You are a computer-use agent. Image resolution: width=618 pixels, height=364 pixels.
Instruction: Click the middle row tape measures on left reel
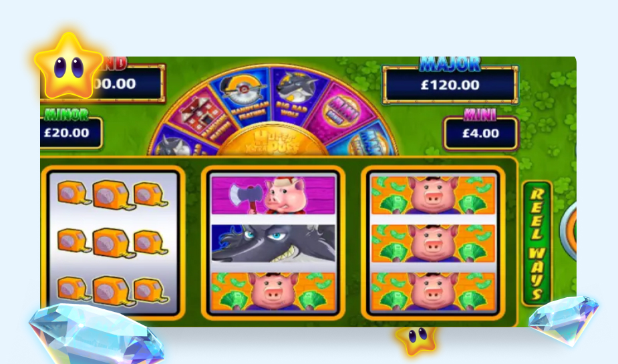[113, 242]
